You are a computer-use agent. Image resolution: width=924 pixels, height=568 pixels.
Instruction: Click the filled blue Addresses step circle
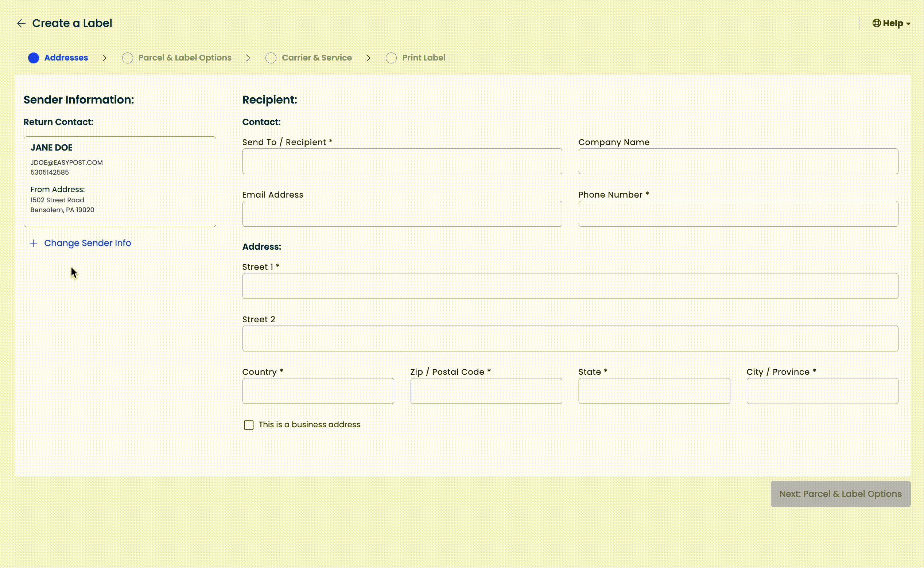pyautogui.click(x=34, y=58)
